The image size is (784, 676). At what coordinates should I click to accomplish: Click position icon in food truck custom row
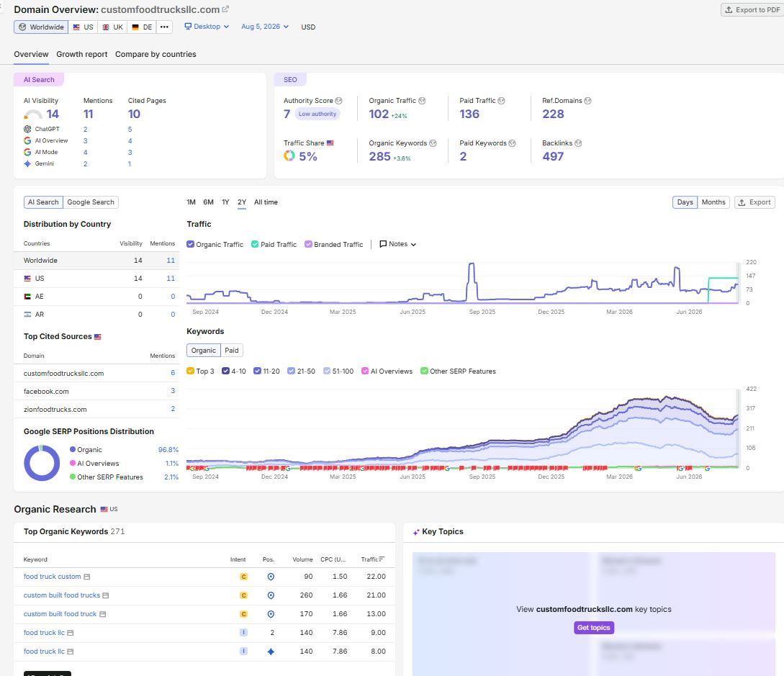[x=271, y=577]
